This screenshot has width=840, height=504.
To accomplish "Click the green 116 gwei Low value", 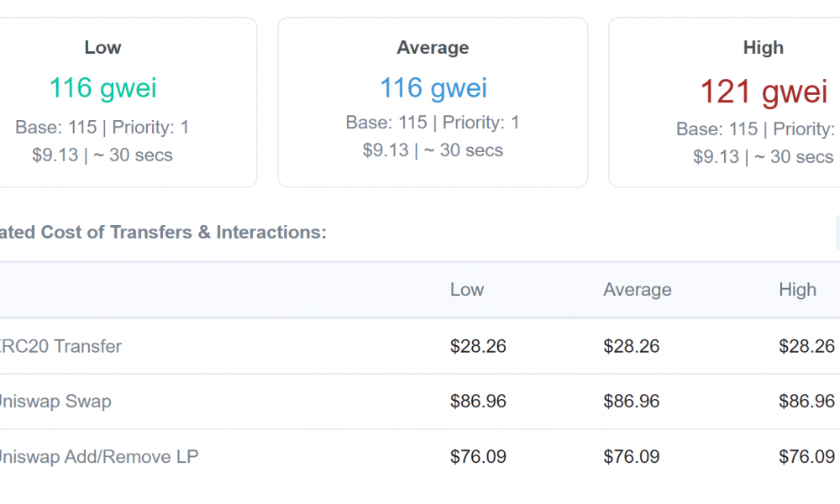I will click(x=102, y=88).
